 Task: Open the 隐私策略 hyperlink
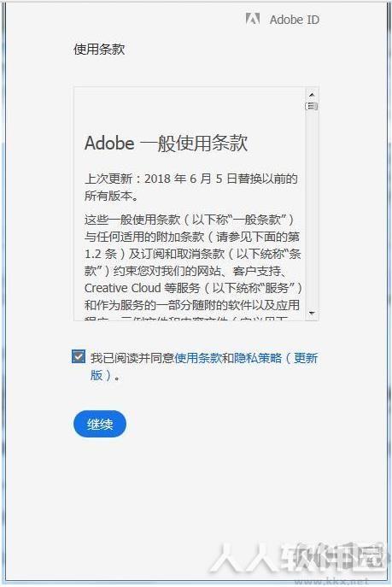257,358
